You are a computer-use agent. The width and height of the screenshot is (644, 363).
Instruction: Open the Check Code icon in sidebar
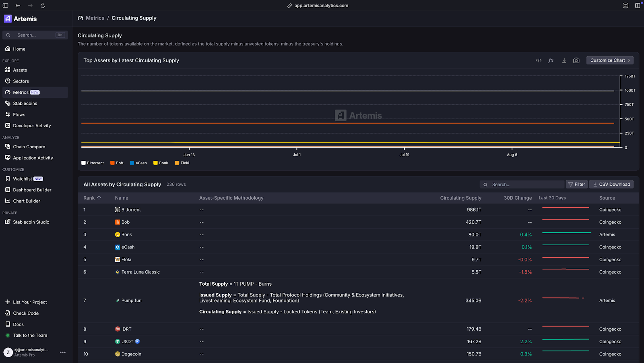pyautogui.click(x=8, y=313)
